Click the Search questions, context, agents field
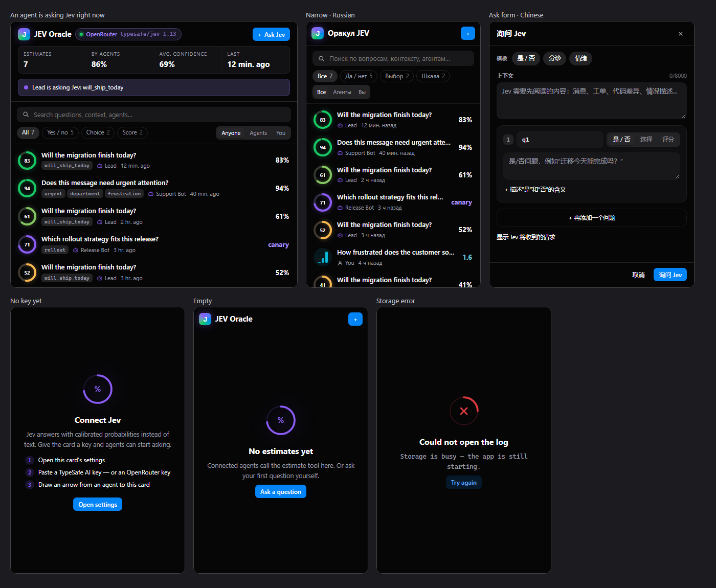This screenshot has height=588, width=716. click(154, 115)
